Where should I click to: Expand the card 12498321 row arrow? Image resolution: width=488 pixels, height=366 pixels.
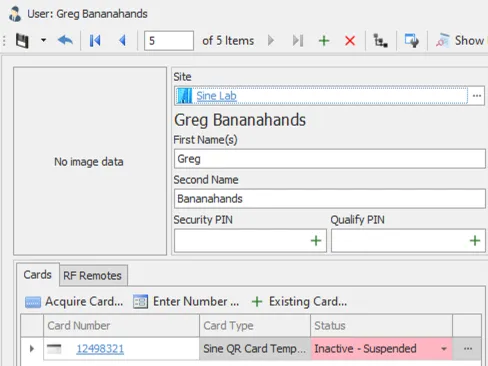[32, 349]
